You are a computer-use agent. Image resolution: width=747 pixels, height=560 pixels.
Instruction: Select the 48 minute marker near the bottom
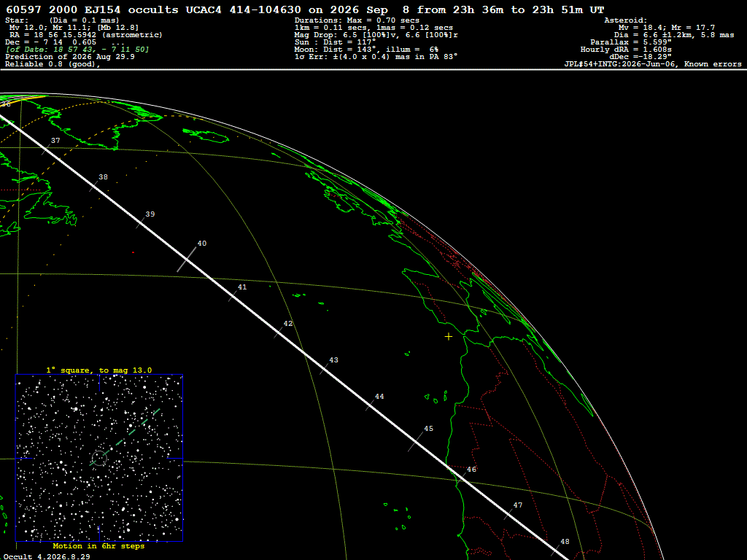[565, 542]
